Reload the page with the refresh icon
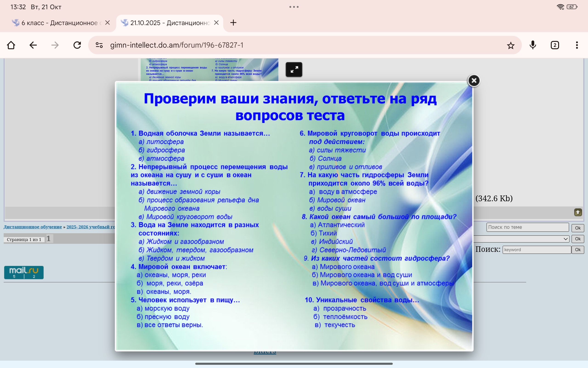 (x=77, y=45)
